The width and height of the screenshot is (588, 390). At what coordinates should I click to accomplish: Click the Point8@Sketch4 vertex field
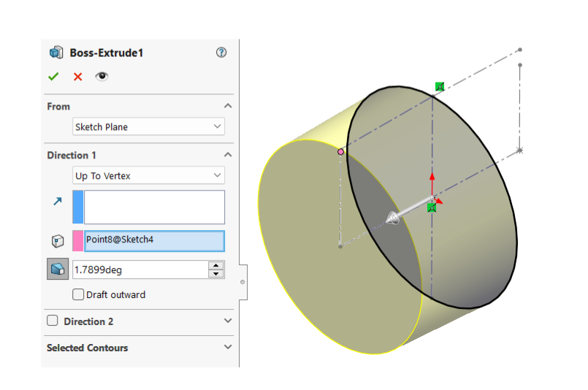(x=154, y=241)
